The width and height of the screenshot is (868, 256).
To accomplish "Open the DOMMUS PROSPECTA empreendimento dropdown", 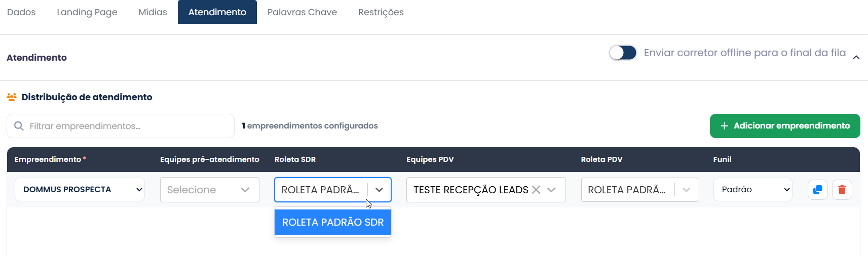I will tap(80, 189).
